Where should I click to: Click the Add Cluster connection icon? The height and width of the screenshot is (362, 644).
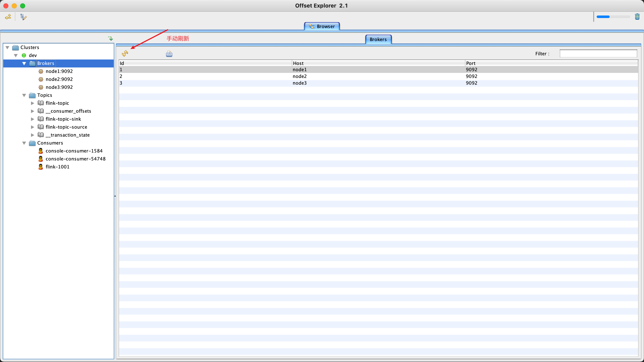tap(8, 17)
